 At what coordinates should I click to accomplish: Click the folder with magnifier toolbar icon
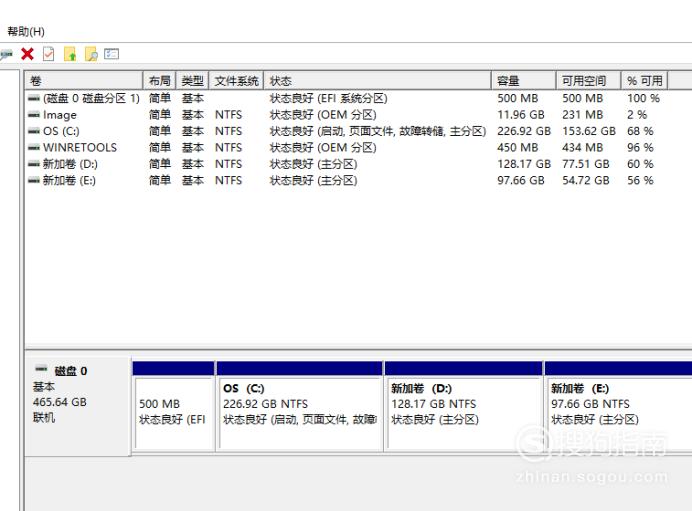[91, 54]
